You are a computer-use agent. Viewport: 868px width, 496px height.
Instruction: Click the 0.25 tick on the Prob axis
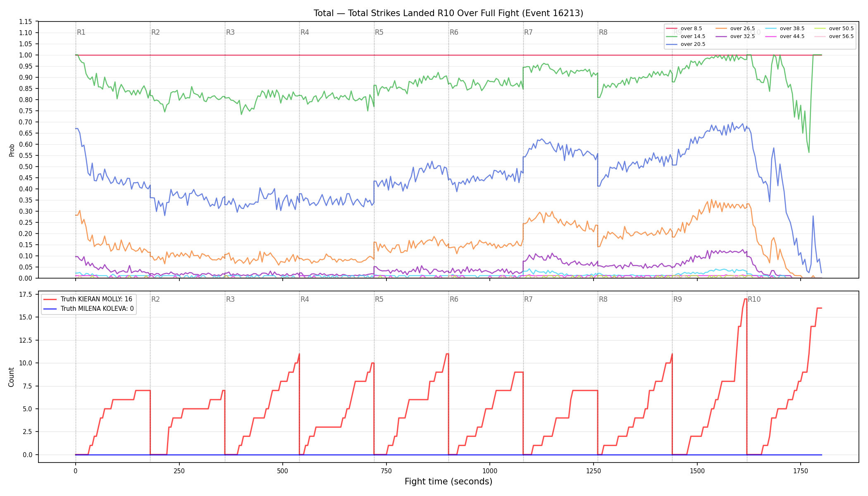(x=26, y=222)
